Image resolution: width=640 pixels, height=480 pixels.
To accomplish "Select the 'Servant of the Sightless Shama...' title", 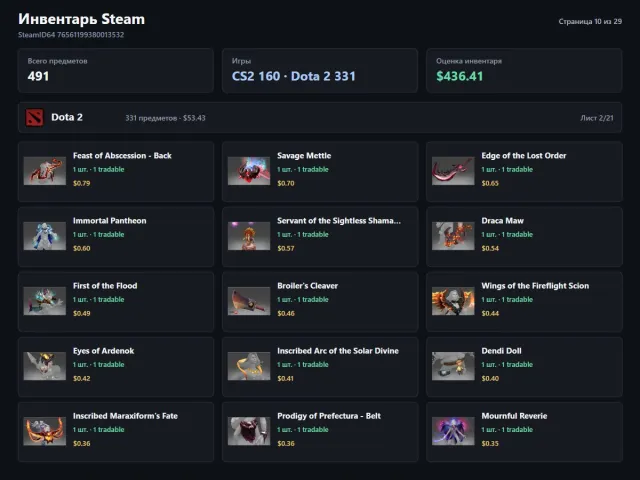I will click(339, 221).
